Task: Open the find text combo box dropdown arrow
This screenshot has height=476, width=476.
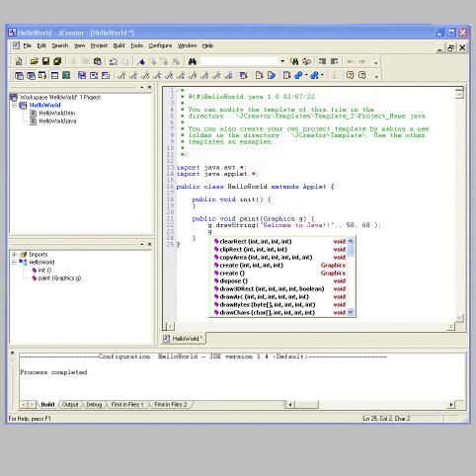Action: coord(282,61)
